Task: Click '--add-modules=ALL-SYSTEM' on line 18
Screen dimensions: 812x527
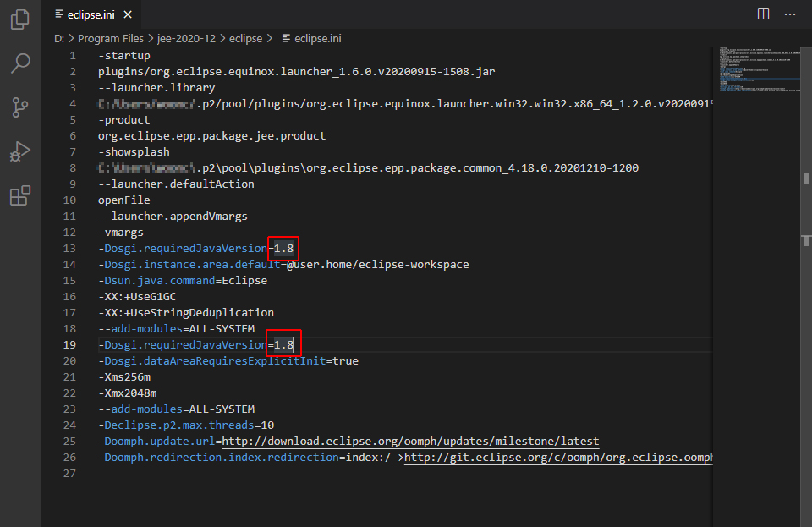Action: [177, 329]
